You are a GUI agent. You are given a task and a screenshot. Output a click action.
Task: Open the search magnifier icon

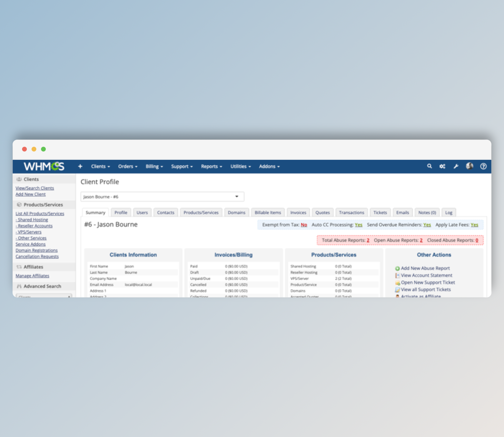(x=429, y=166)
